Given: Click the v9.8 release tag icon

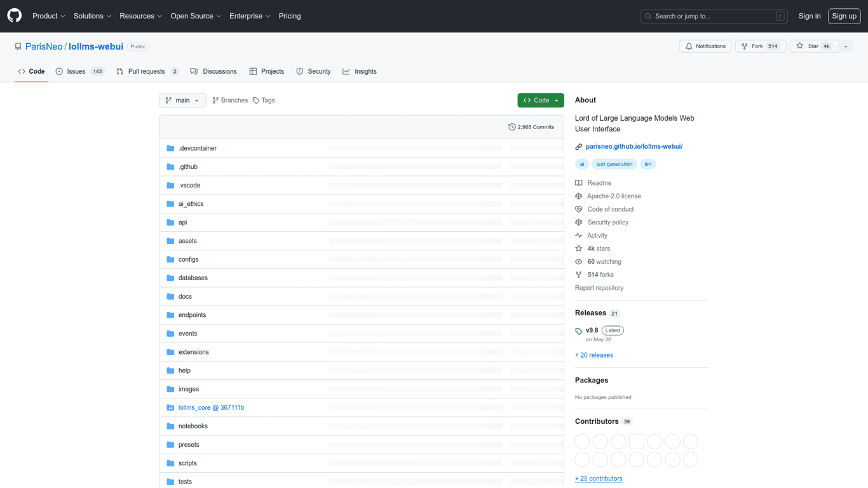Looking at the screenshot, I should click(579, 331).
